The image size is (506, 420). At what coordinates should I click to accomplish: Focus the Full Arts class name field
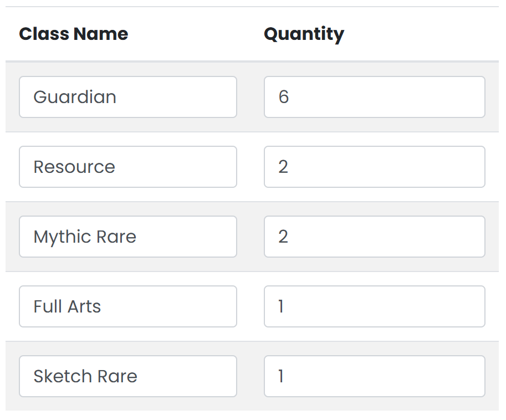tap(127, 306)
